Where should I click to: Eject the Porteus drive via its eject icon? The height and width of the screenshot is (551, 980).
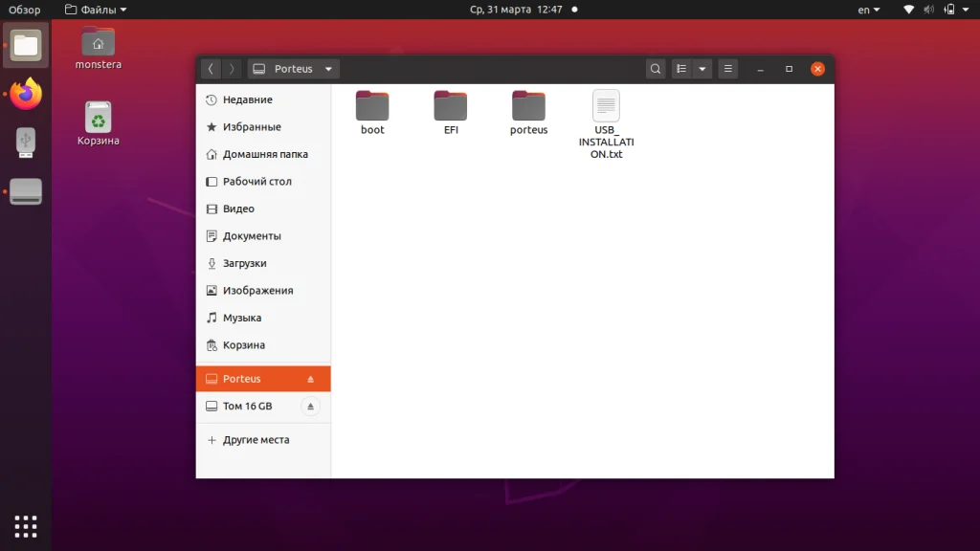(x=311, y=379)
